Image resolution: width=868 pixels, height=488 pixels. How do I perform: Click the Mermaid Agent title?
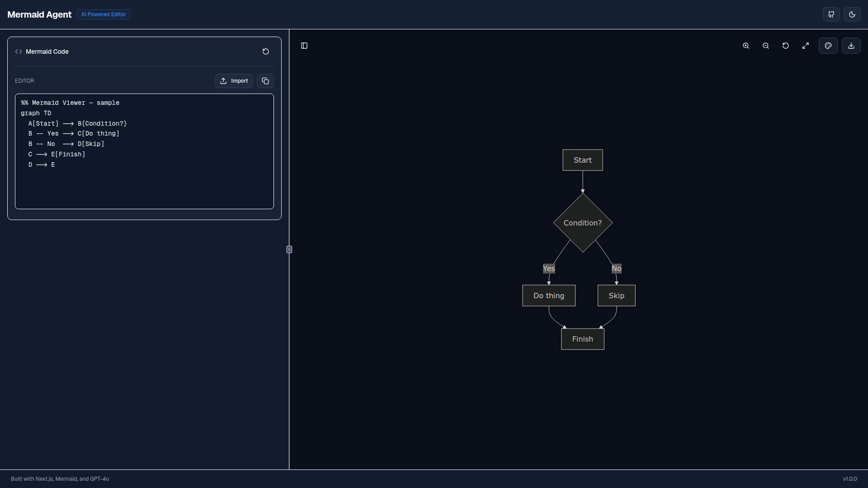click(39, 14)
